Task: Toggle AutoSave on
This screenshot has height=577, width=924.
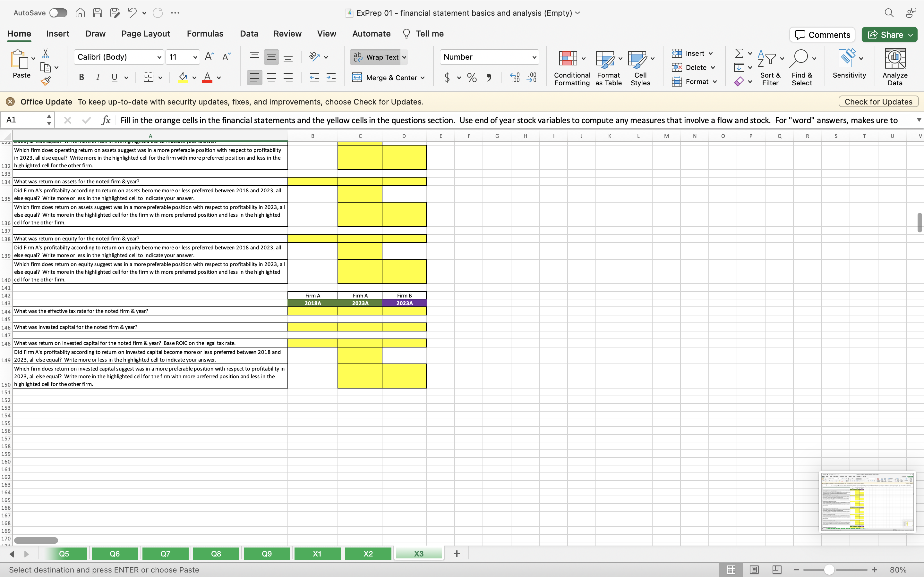Action: tap(58, 13)
